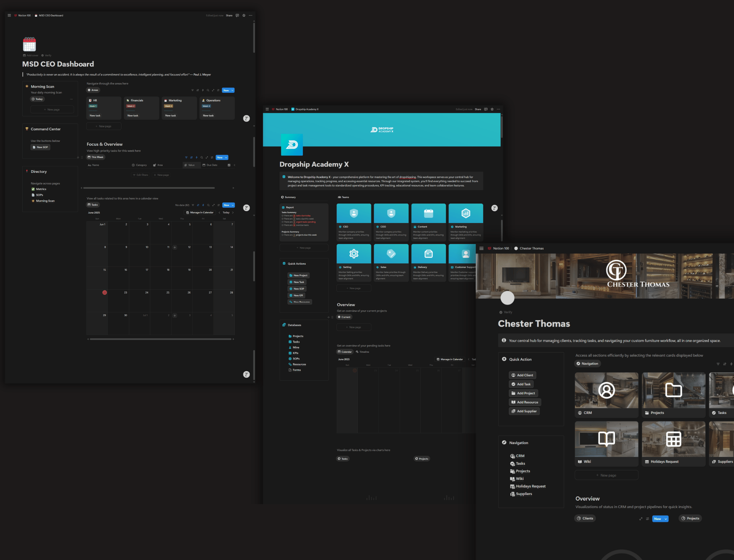Open the CRM navigation card in Chester Thomas
Screen dimensions: 734x560
(606, 395)
